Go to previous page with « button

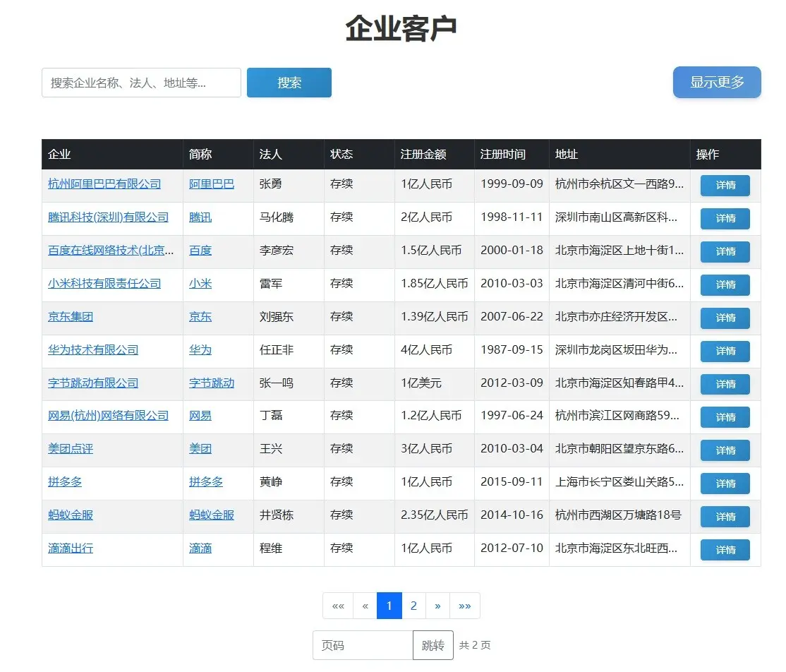(x=365, y=606)
